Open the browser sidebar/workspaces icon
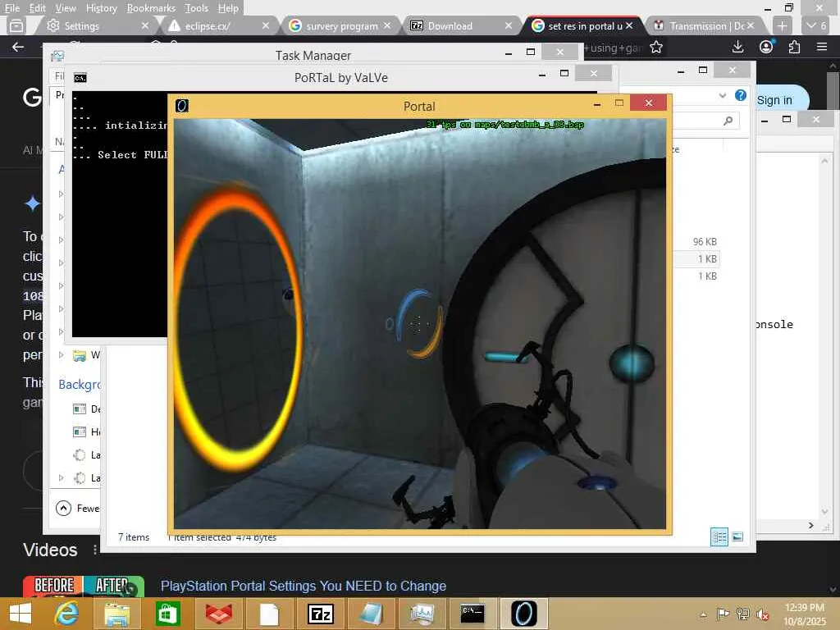The height and width of the screenshot is (630, 840). click(16, 25)
